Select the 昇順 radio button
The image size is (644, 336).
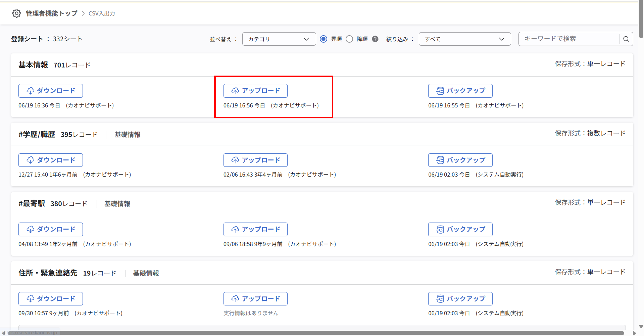(x=323, y=39)
